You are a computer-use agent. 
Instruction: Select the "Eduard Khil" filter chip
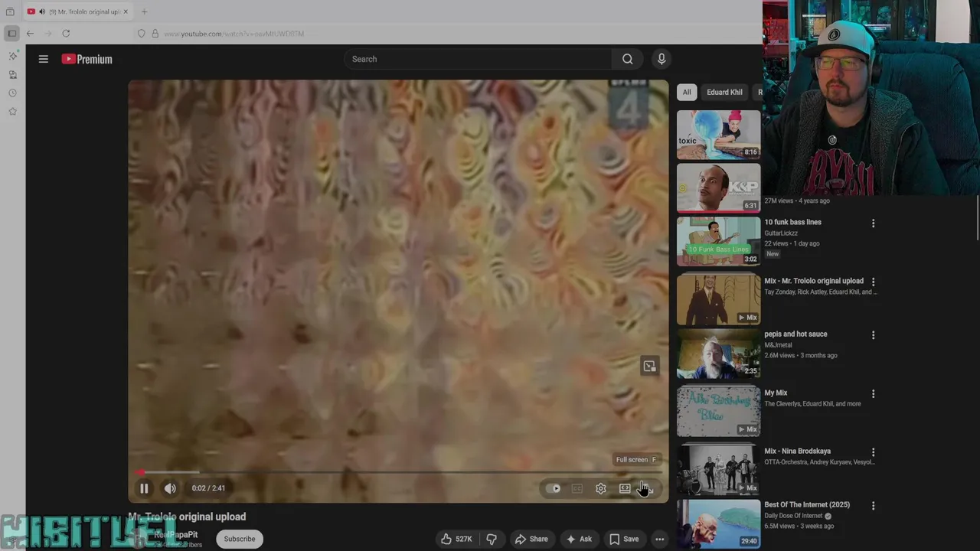pyautogui.click(x=724, y=92)
